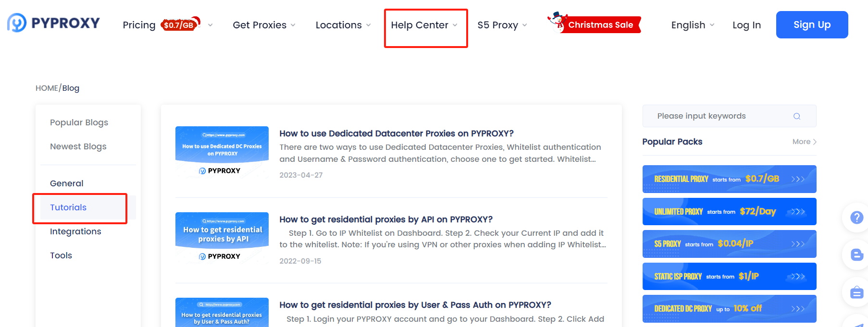Open the help question mark floating icon
The height and width of the screenshot is (327, 868).
856,217
